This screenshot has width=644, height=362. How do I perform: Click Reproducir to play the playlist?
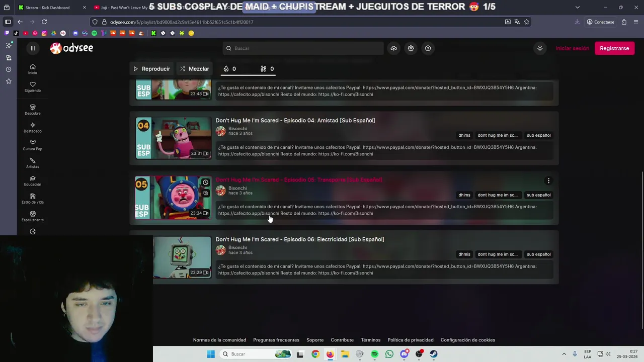(x=151, y=69)
